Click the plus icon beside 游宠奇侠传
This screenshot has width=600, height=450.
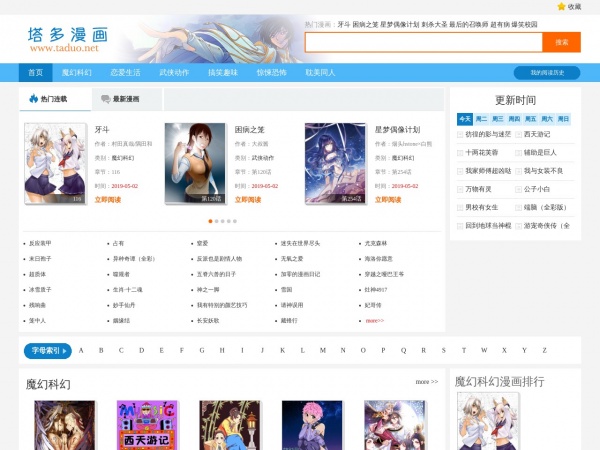(x=518, y=226)
